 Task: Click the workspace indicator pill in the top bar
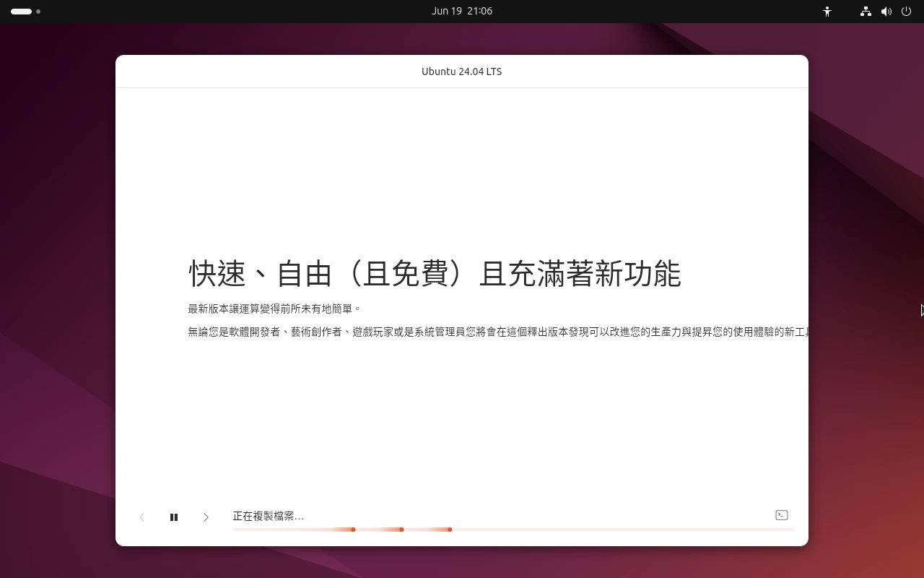pyautogui.click(x=21, y=12)
